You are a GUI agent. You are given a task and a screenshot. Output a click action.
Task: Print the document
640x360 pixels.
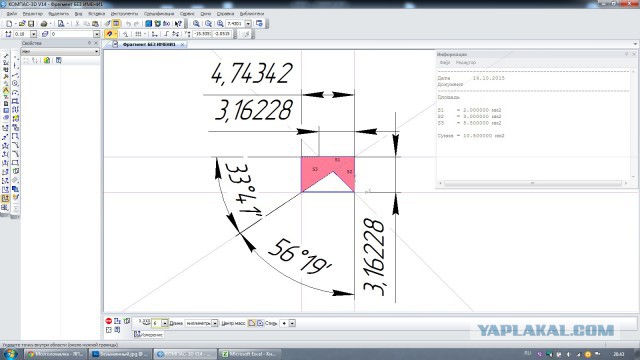pos(44,24)
